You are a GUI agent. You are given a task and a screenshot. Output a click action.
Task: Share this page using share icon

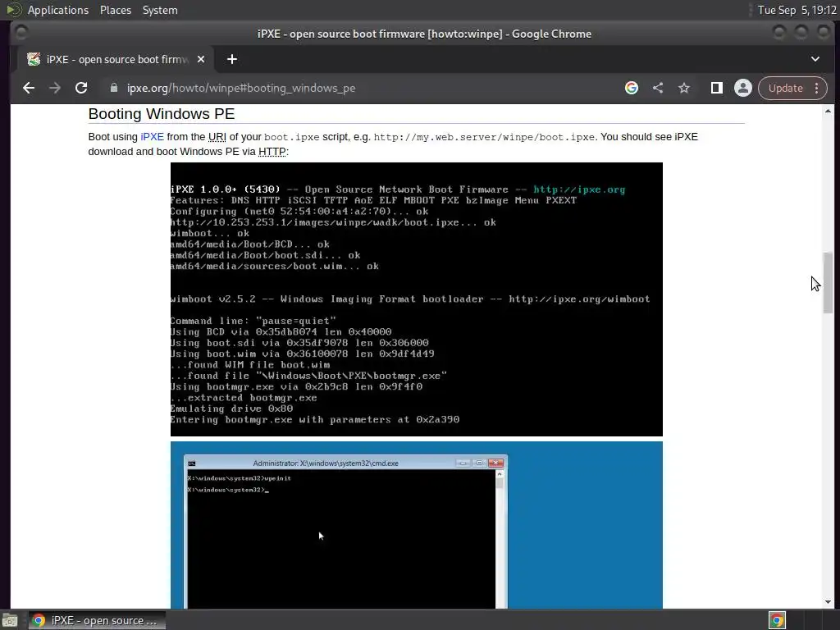click(x=658, y=88)
